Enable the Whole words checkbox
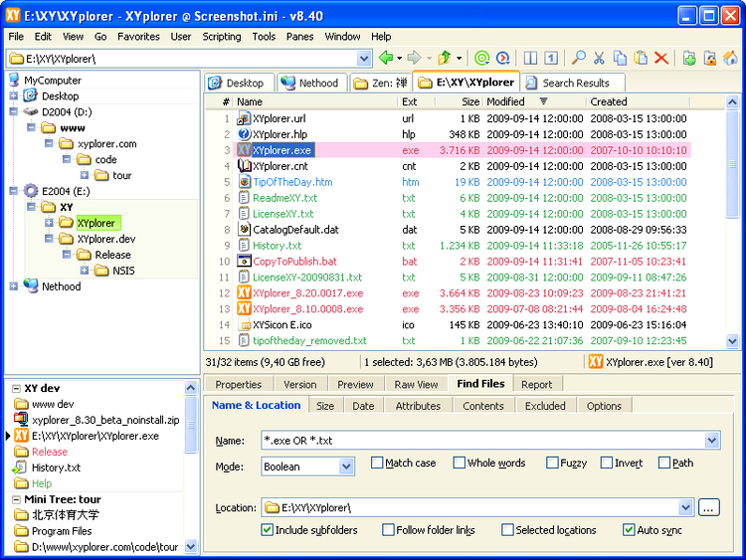Image resolution: width=746 pixels, height=560 pixels. 460,463
